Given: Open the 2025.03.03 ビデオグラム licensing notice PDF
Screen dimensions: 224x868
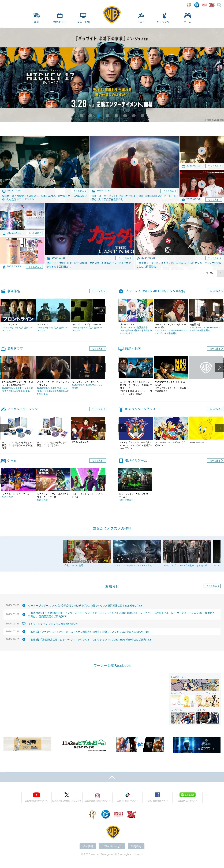Looking at the screenshot, I should pyautogui.click(x=85, y=606).
